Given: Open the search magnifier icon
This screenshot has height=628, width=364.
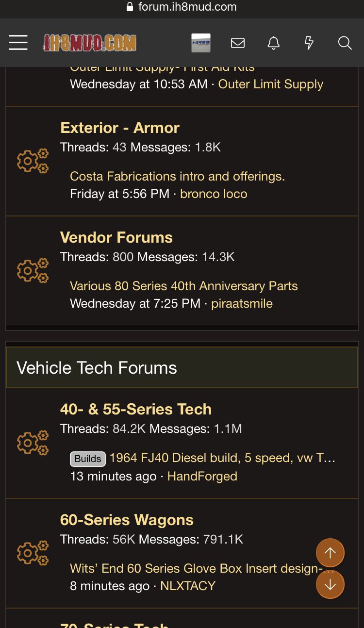Looking at the screenshot, I should pos(345,43).
